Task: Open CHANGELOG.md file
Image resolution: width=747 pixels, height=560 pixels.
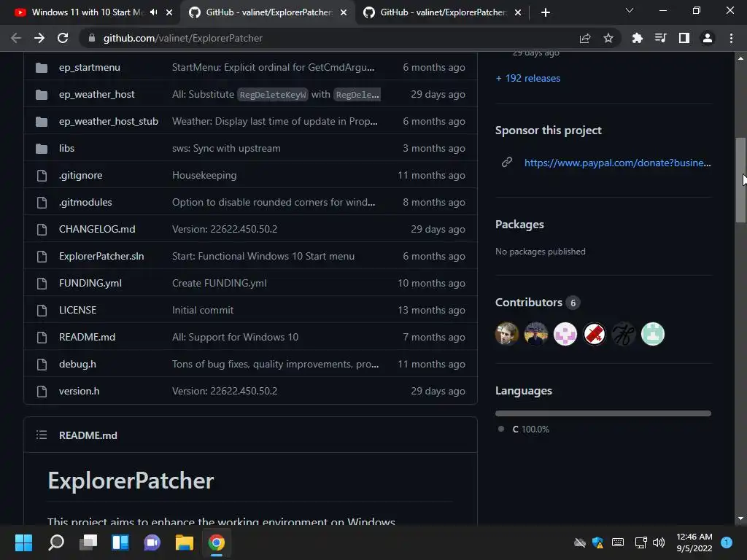Action: tap(97, 229)
